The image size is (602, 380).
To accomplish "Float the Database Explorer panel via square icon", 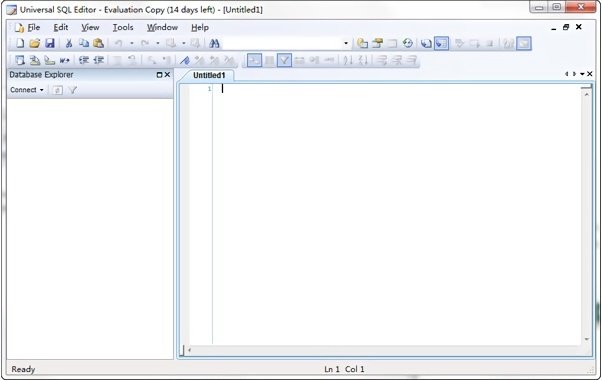I will click(159, 75).
